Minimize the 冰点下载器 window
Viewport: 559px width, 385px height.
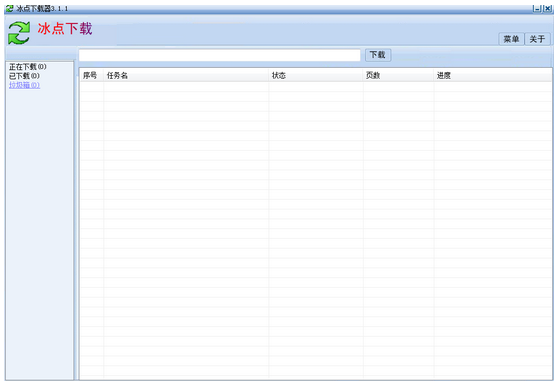537,9
